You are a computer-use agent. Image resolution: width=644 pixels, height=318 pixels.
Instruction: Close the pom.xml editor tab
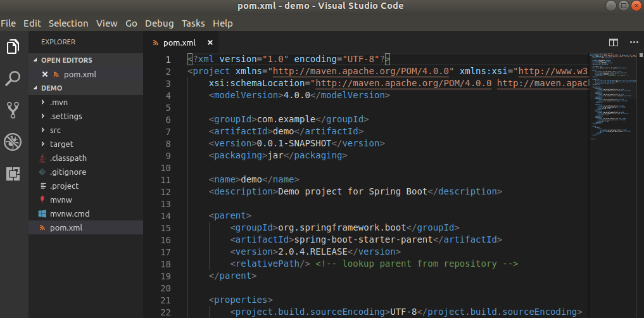coord(210,42)
